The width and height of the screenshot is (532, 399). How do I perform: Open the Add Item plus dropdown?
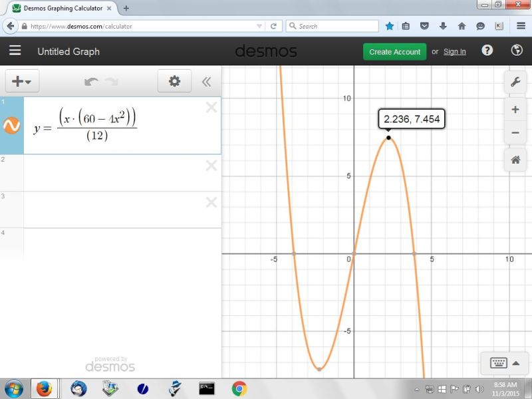pyautogui.click(x=22, y=81)
